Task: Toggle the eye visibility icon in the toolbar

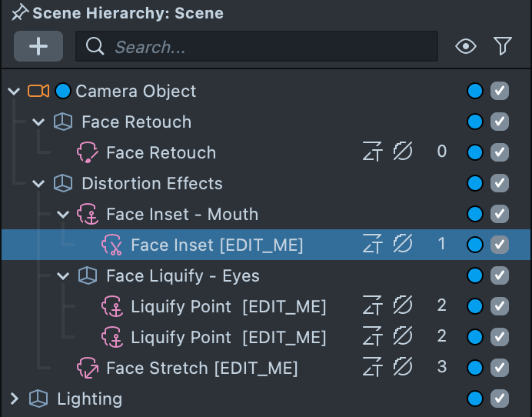Action: pos(465,47)
